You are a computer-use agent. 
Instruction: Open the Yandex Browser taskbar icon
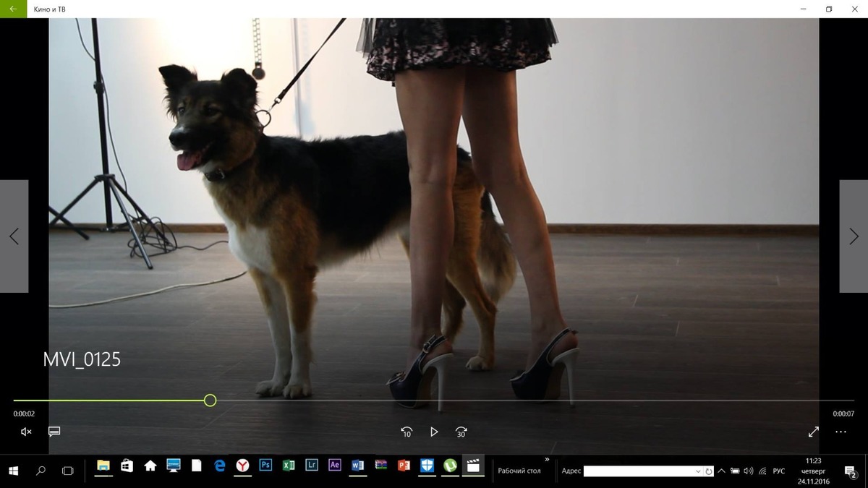[x=242, y=466]
